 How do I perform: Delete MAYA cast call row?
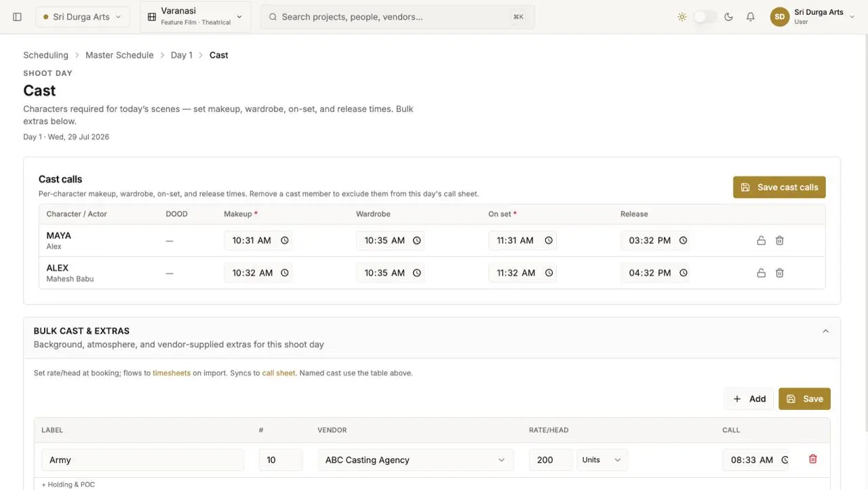780,240
